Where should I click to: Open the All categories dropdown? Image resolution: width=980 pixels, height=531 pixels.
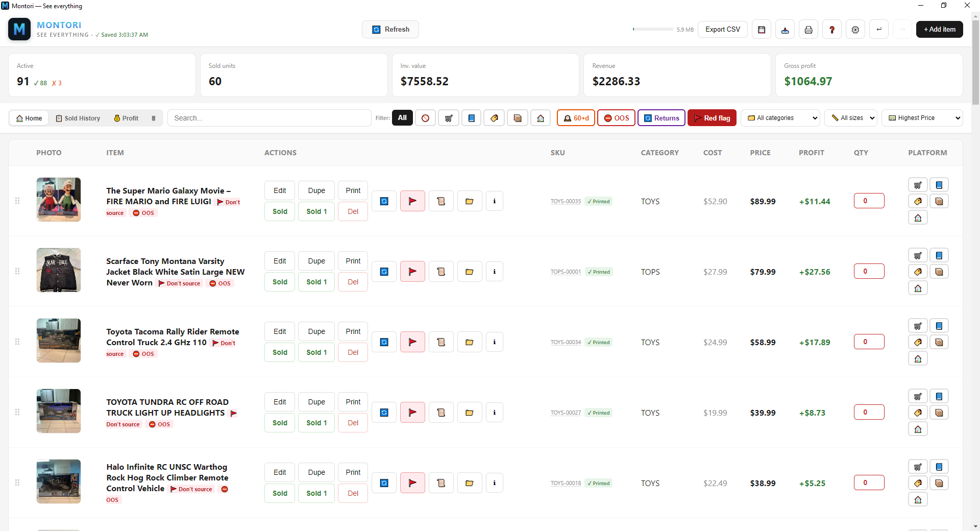(780, 118)
